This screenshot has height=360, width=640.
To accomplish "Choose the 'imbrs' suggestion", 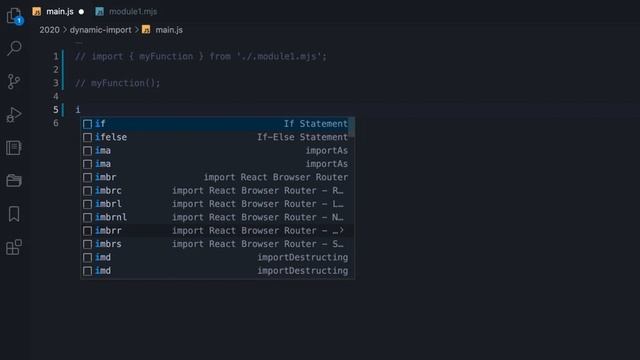I will 218,244.
